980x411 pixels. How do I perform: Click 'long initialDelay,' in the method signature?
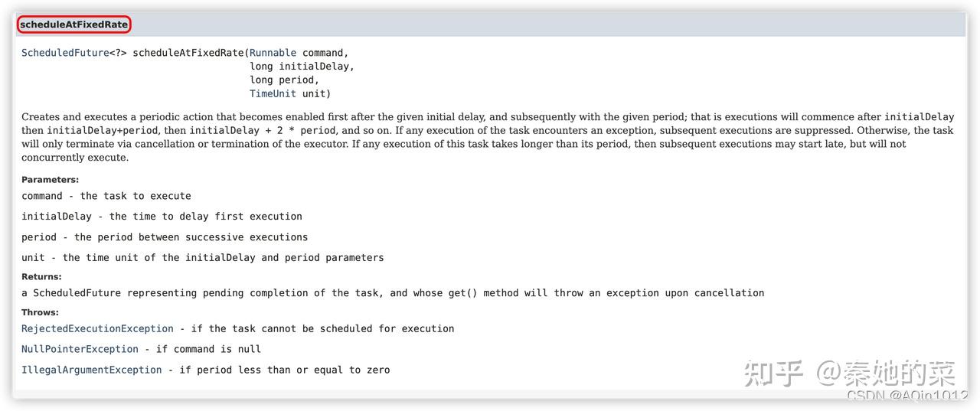click(302, 67)
